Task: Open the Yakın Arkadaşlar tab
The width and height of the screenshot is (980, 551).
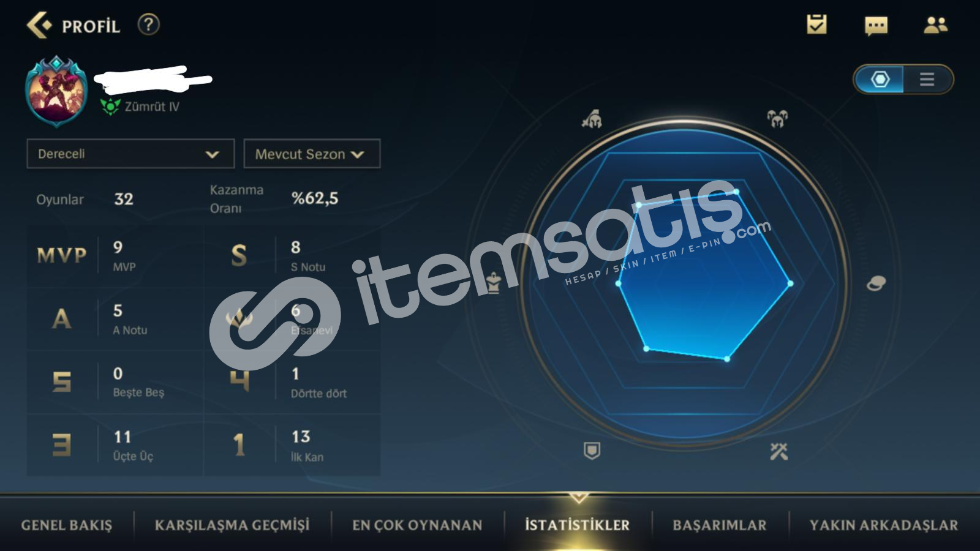Action: (x=884, y=525)
